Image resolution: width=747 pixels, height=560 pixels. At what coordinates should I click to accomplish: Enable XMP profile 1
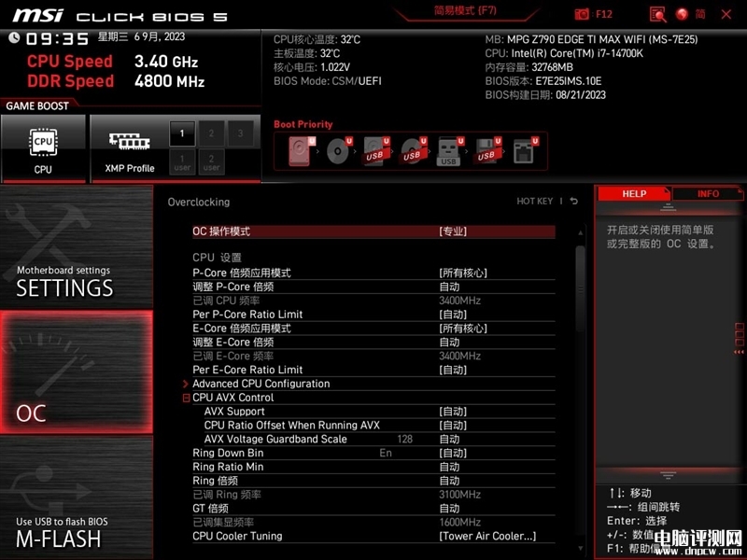[182, 133]
